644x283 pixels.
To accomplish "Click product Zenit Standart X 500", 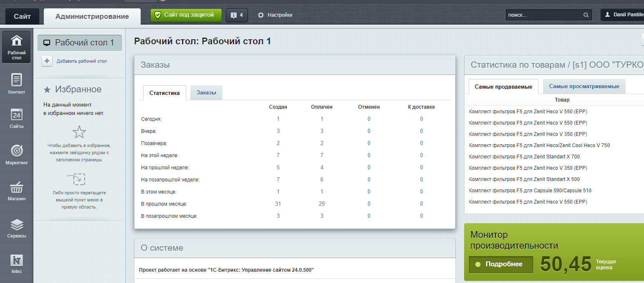I will [x=524, y=179].
